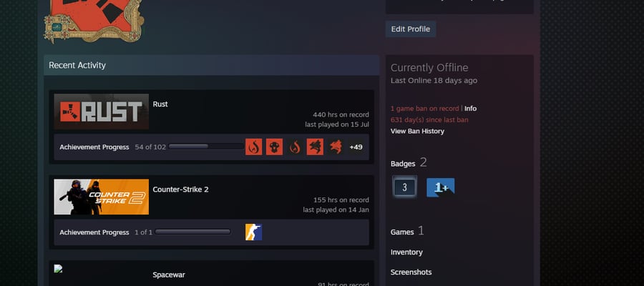
Task: Click the Edit Profile button
Action: pyautogui.click(x=411, y=29)
